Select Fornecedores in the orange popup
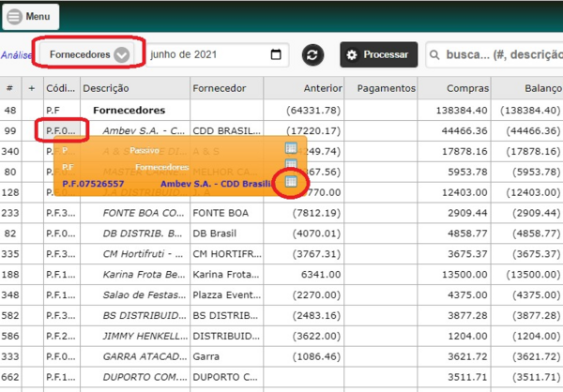The height and width of the screenshot is (392, 563). point(162,167)
